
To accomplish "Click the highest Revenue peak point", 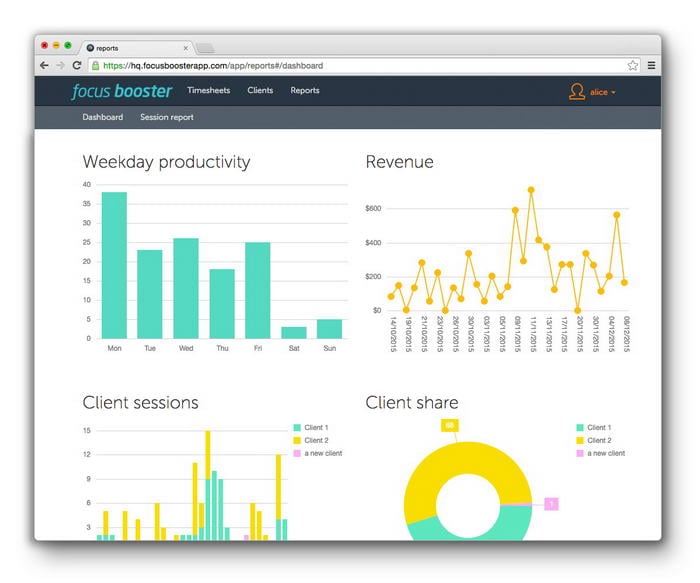I will [531, 190].
